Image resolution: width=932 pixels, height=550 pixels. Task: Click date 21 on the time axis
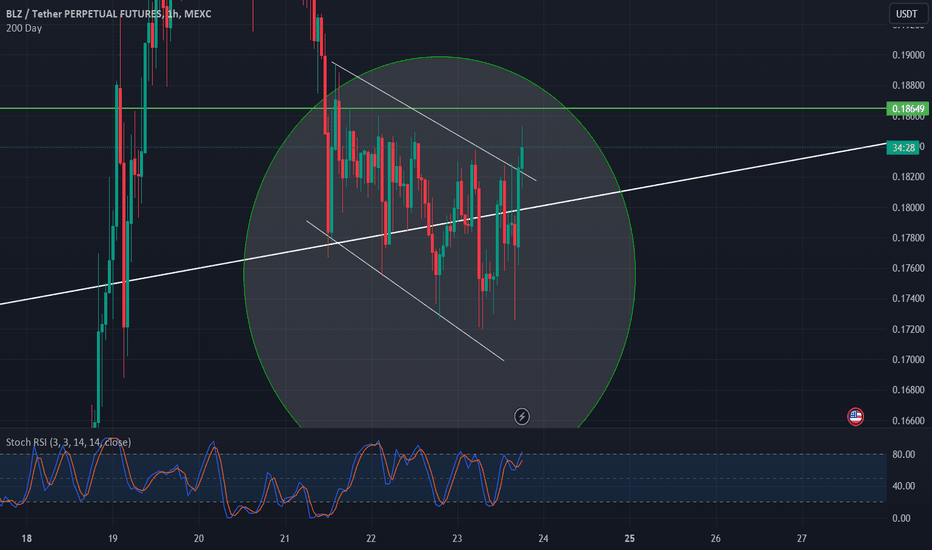[285, 538]
